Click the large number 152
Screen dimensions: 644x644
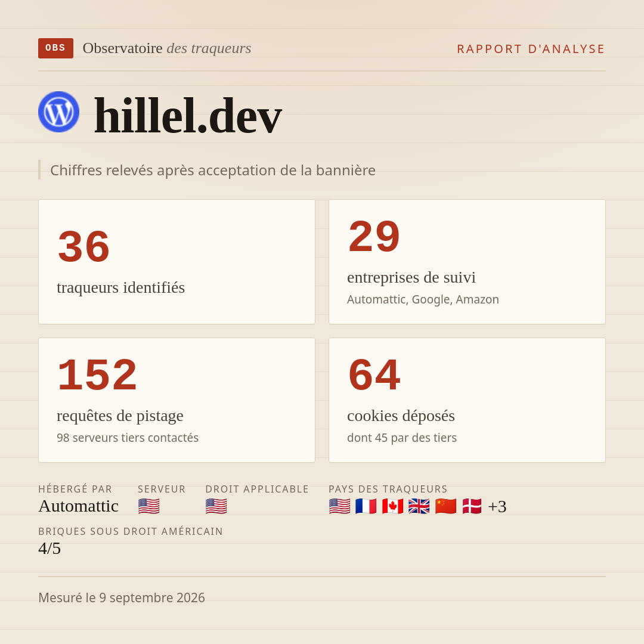click(x=97, y=375)
